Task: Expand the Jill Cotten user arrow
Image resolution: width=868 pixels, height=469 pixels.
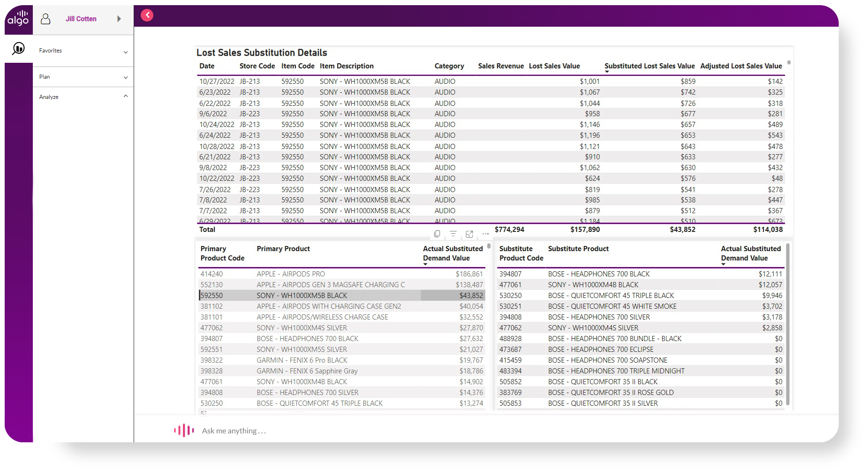Action: [119, 19]
